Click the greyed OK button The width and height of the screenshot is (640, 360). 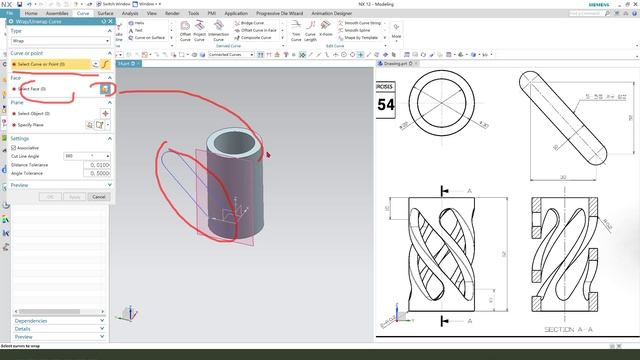50,197
